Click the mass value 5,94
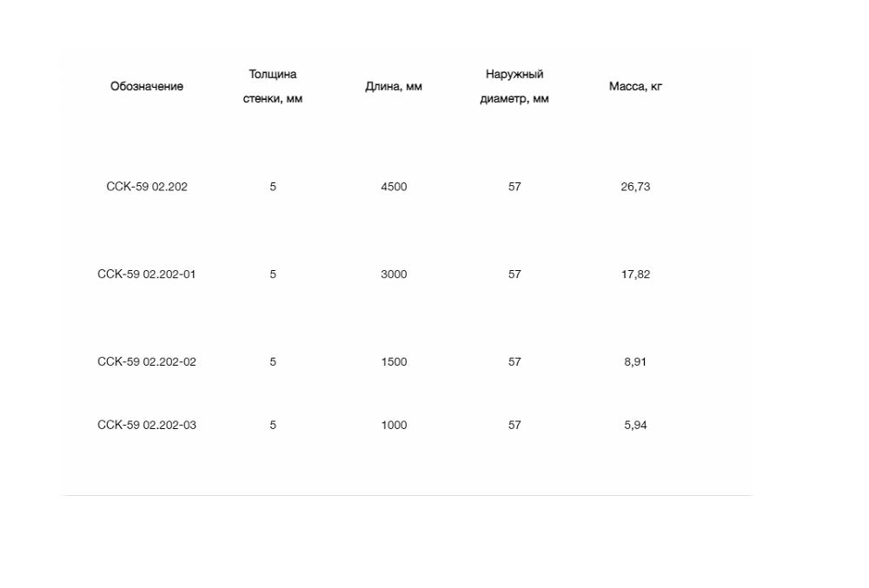 (635, 426)
